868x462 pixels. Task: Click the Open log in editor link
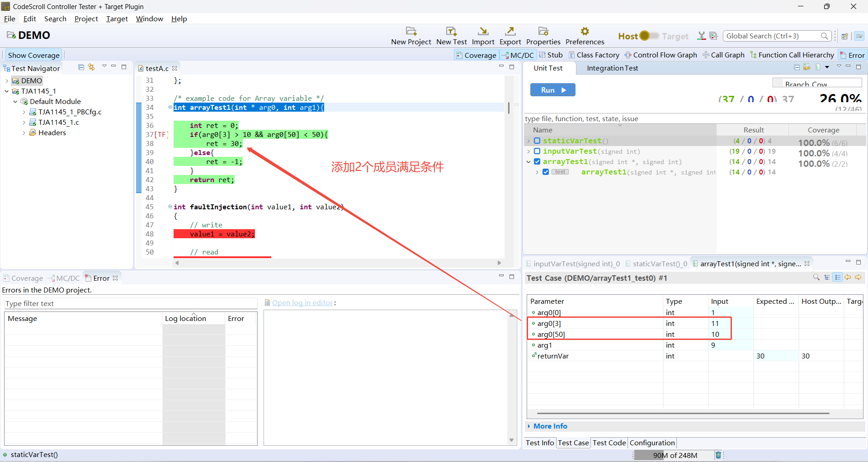coord(302,303)
